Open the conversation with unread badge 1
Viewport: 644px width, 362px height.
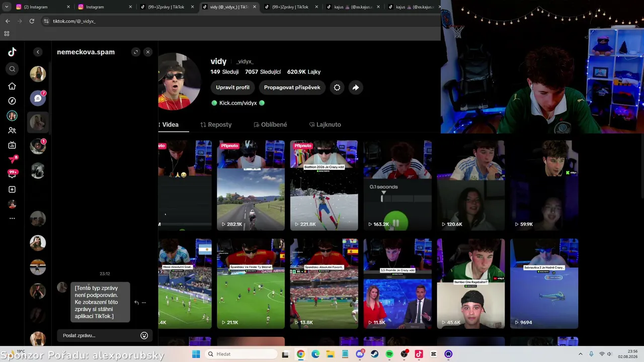coord(38,147)
